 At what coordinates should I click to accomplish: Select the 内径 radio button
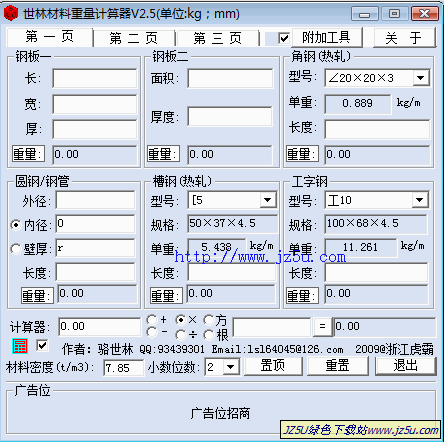pyautogui.click(x=16, y=225)
